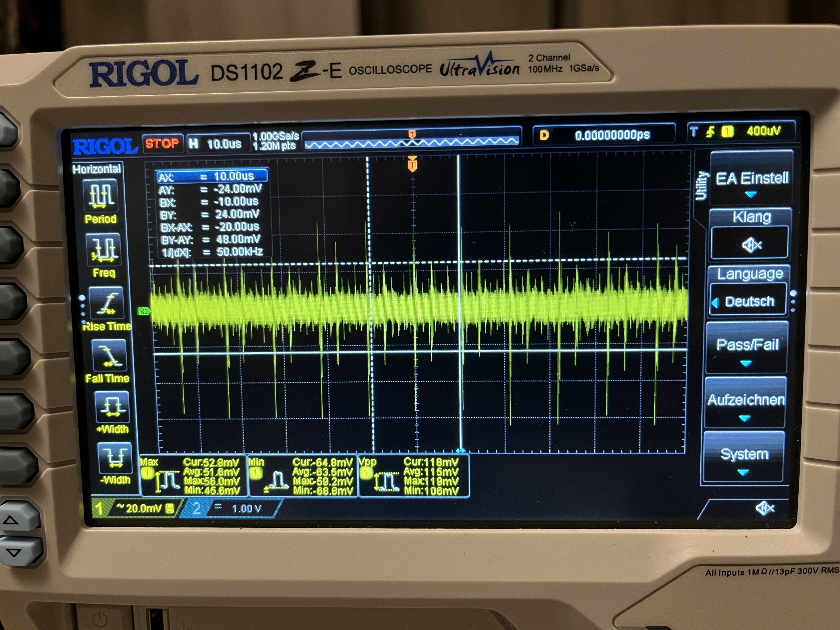Select the Period measurement icon
The image size is (840, 630).
(101, 196)
